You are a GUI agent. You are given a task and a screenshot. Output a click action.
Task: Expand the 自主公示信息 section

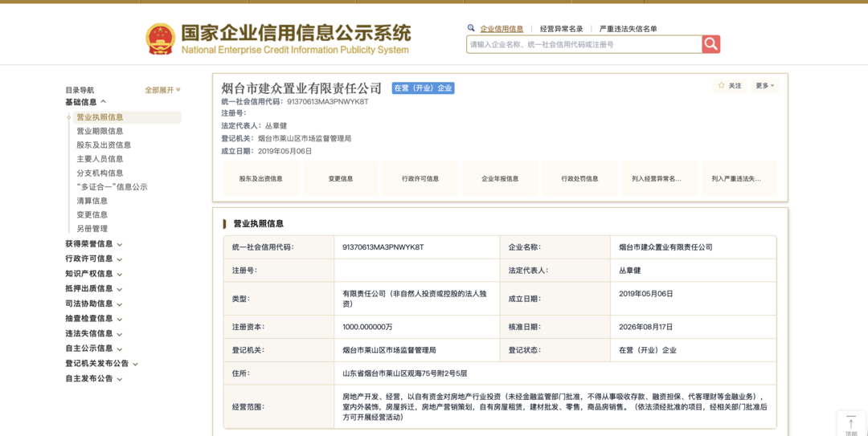click(x=93, y=348)
